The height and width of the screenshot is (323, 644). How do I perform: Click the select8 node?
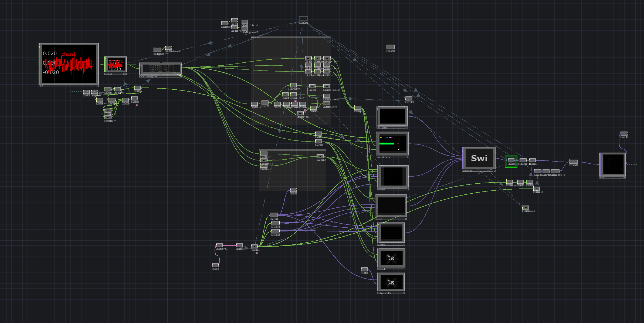click(x=100, y=100)
